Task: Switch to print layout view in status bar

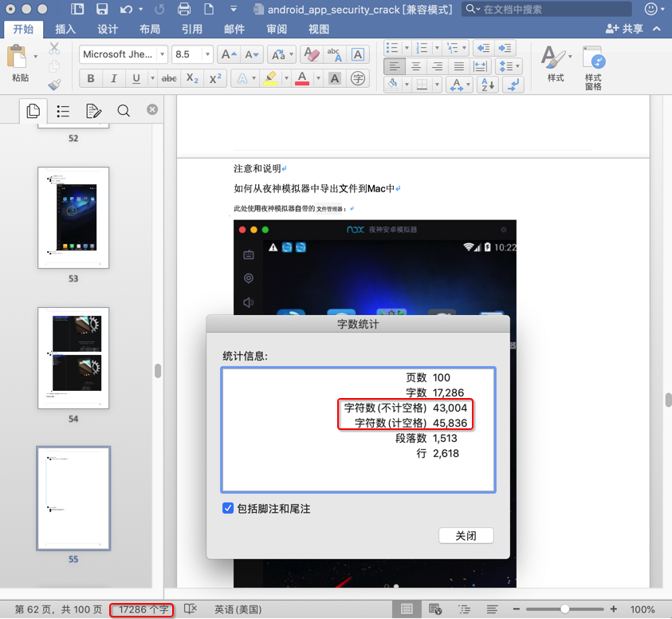Action: tap(407, 609)
